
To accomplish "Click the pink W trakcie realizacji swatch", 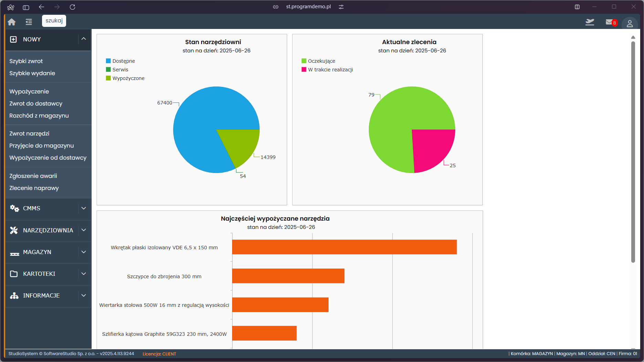I will click(304, 70).
